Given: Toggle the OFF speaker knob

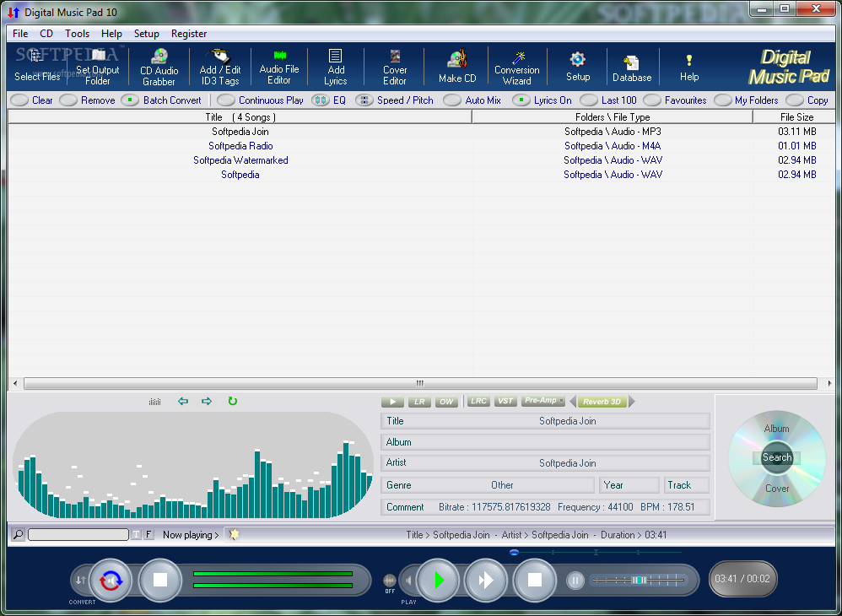Looking at the screenshot, I should (390, 581).
